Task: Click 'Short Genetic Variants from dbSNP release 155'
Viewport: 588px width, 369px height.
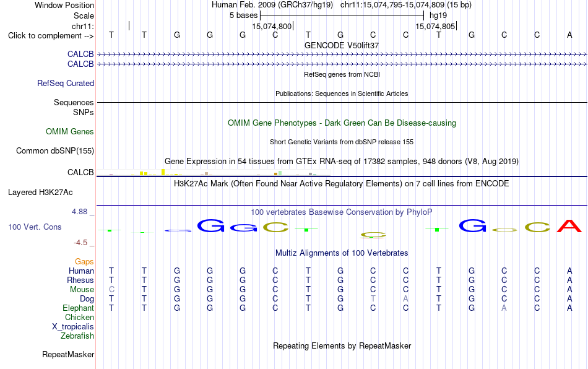Action: pyautogui.click(x=342, y=142)
